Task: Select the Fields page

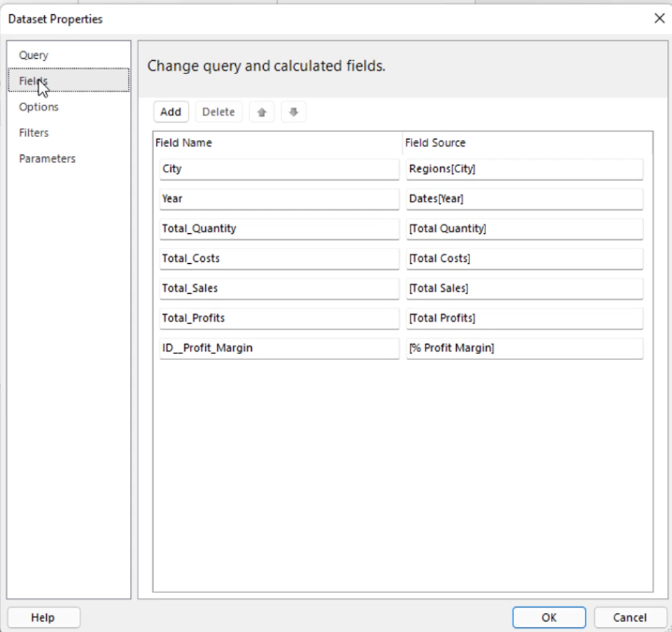Action: tap(68, 81)
